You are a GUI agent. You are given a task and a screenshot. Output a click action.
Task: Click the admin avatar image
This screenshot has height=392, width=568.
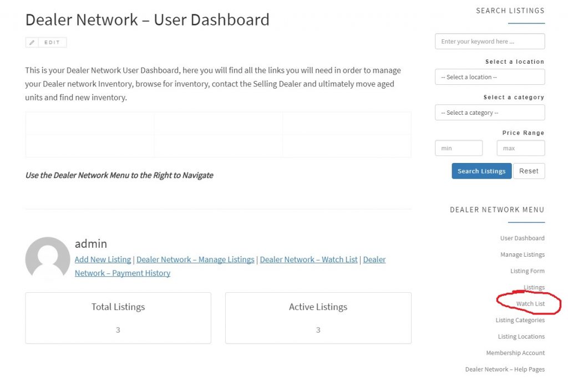click(x=48, y=259)
